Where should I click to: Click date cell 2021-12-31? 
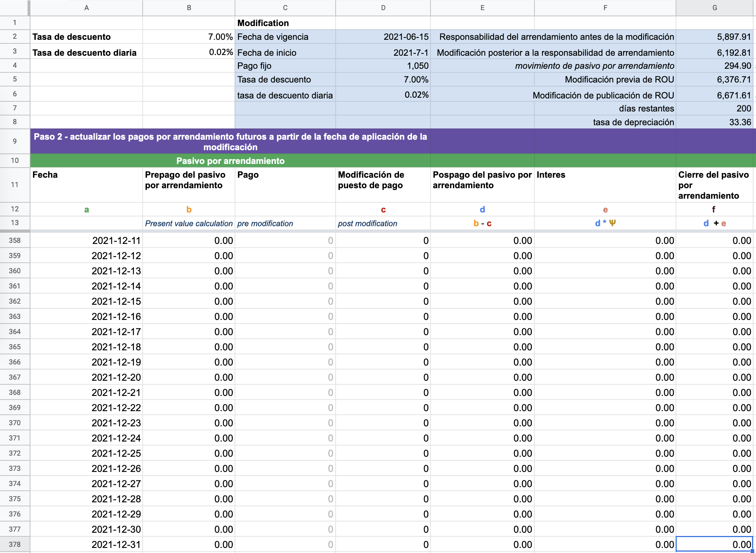tap(87, 544)
